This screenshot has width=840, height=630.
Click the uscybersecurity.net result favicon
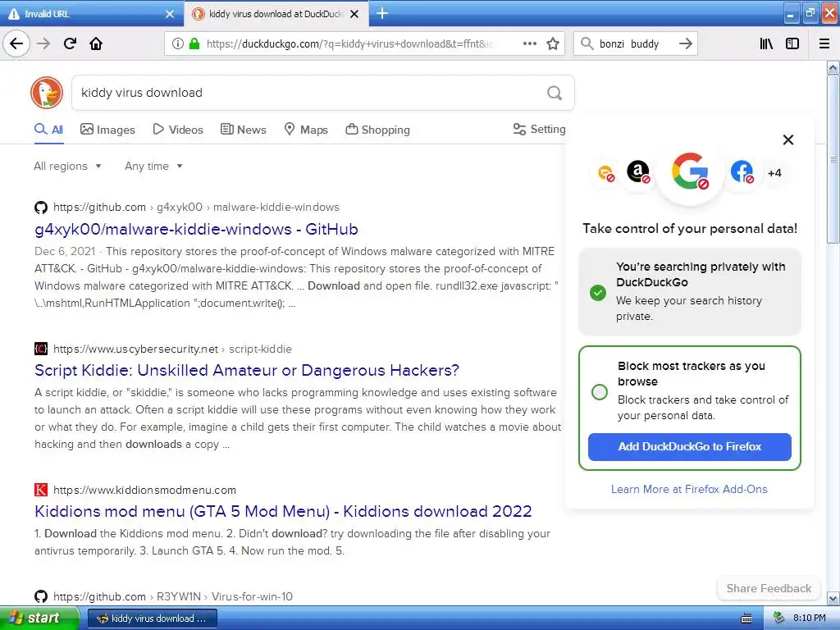(x=41, y=349)
